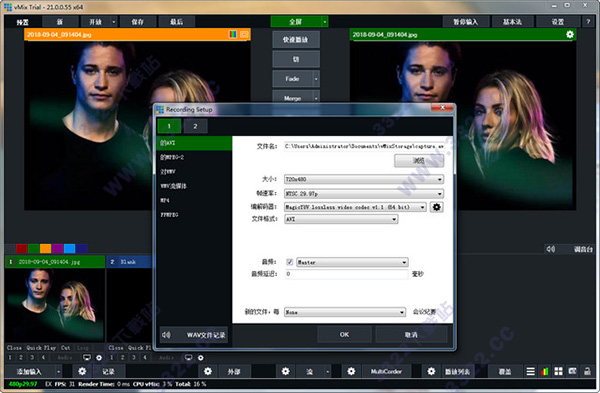
Task: Click the 快速播放 button
Action: point(296,39)
